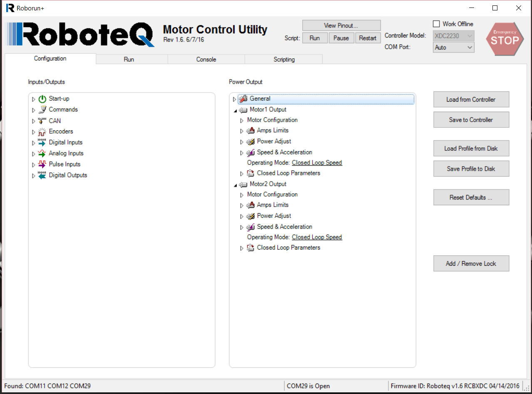
Task: Click the Commands joystick icon
Action: point(42,110)
